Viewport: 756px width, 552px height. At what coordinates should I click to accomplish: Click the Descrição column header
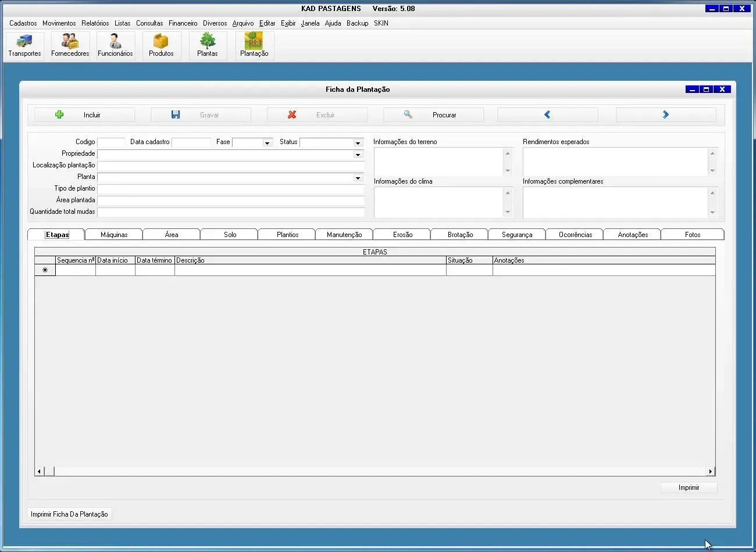click(x=311, y=260)
